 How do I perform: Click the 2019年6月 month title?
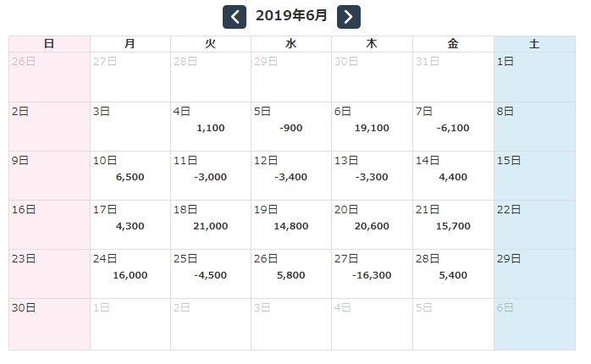291,16
